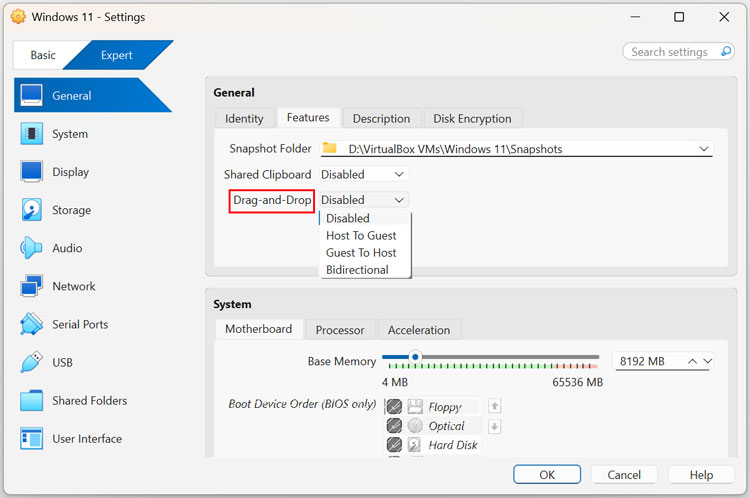This screenshot has height=498, width=750.
Task: Collapse the Drag-and-Drop dropdown
Action: click(x=364, y=200)
